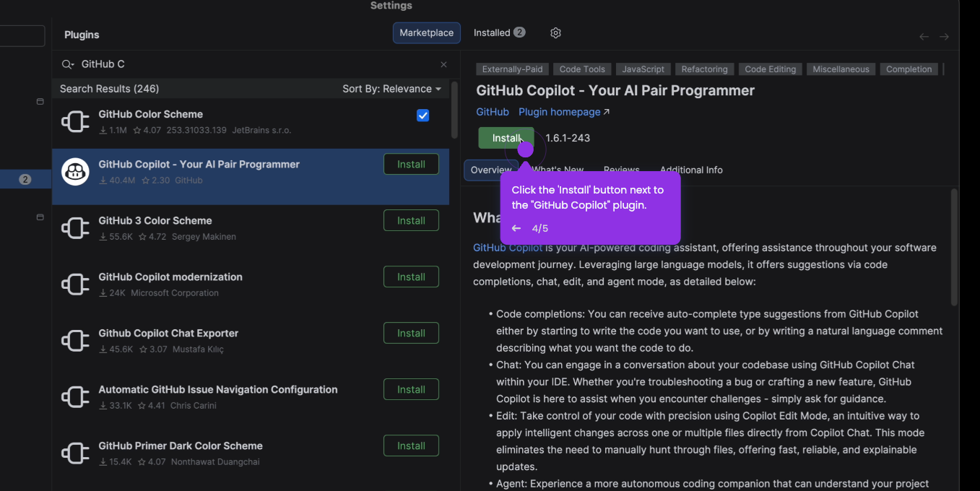The width and height of the screenshot is (980, 491).
Task: Click GitHub 3 Color Scheme plugin icon
Action: coord(75,228)
